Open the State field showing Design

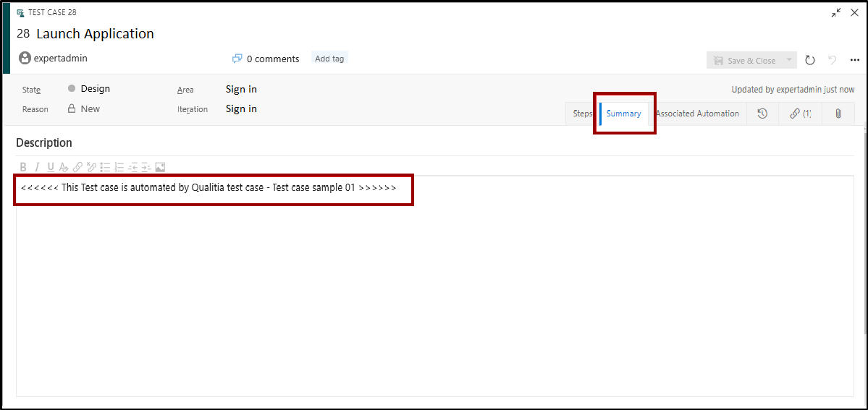95,89
